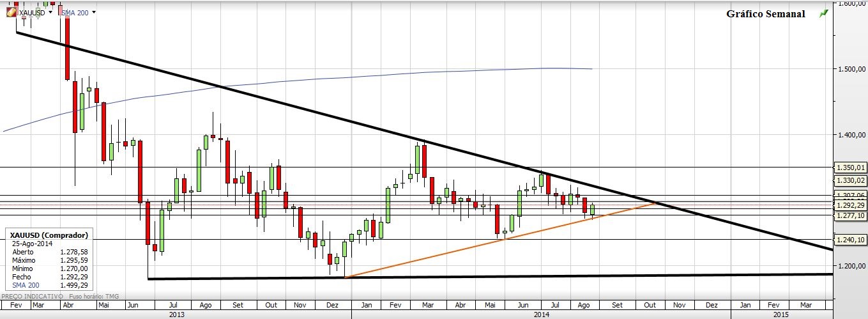This screenshot has width=868, height=319.
Task: Click the 2014 year marker on timeline
Action: click(540, 314)
